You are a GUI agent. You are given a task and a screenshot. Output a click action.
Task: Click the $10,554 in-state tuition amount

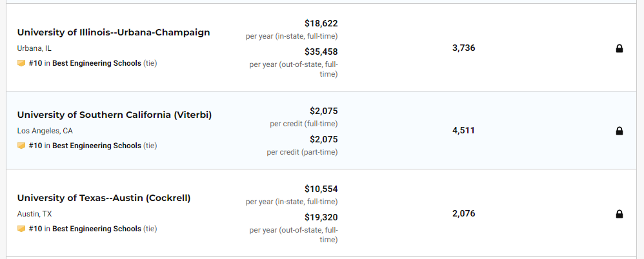[321, 189]
